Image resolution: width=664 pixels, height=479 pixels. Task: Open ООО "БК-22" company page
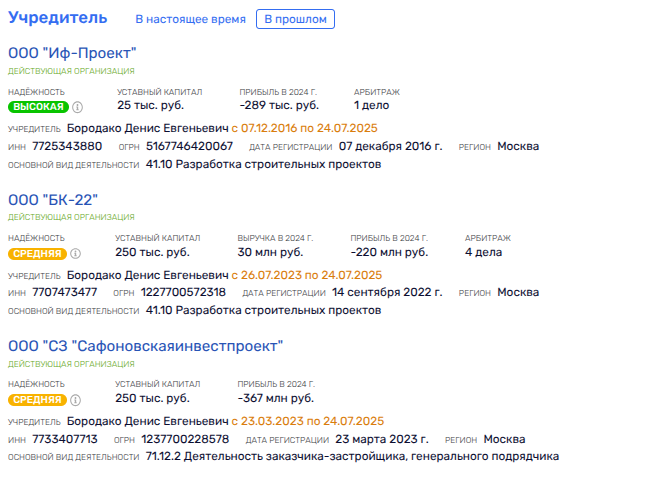pos(53,199)
